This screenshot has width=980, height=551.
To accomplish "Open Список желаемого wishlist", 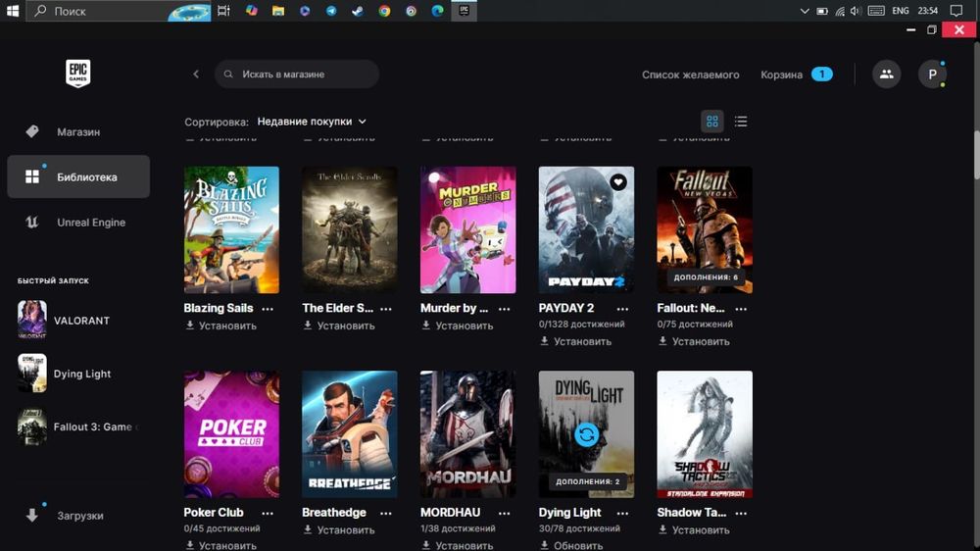I will coord(690,75).
